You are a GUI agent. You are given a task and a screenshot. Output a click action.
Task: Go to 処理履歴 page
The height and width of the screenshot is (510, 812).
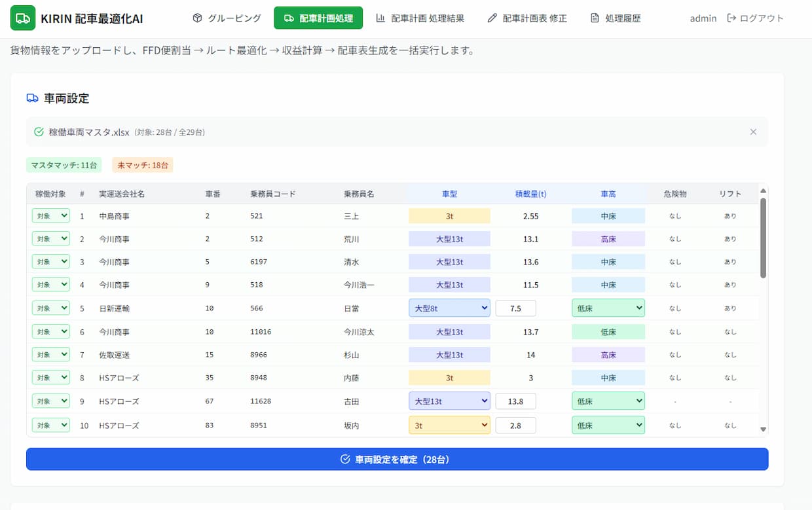[616, 18]
